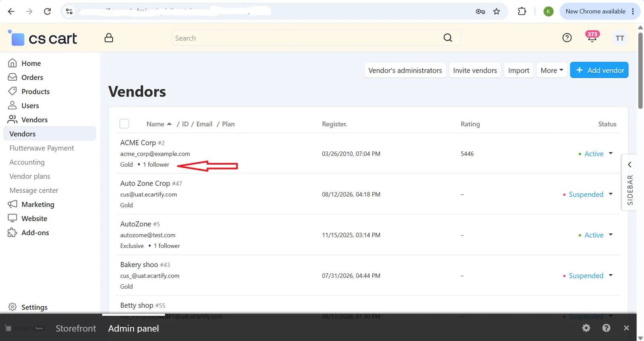Open the TT user avatar menu
The height and width of the screenshot is (341, 644).
[620, 38]
